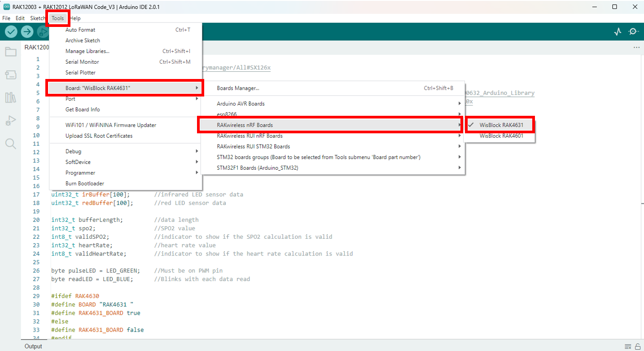The height and width of the screenshot is (351, 644).
Task: Click the bufferLength declaration line
Action: 87,220
